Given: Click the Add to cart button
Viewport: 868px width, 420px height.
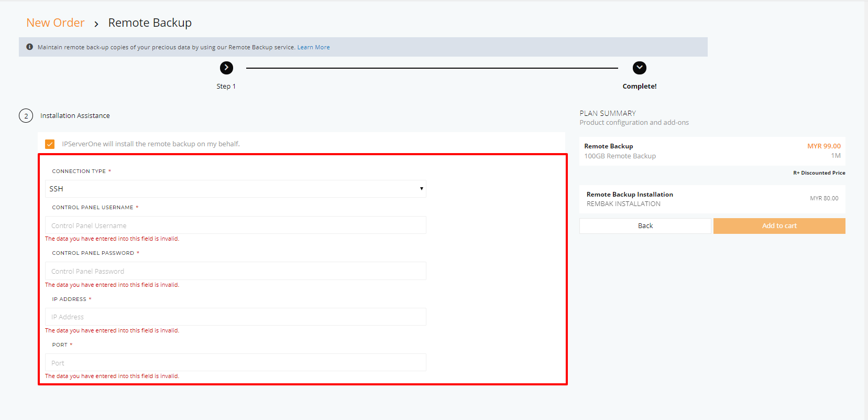Looking at the screenshot, I should click(x=779, y=226).
